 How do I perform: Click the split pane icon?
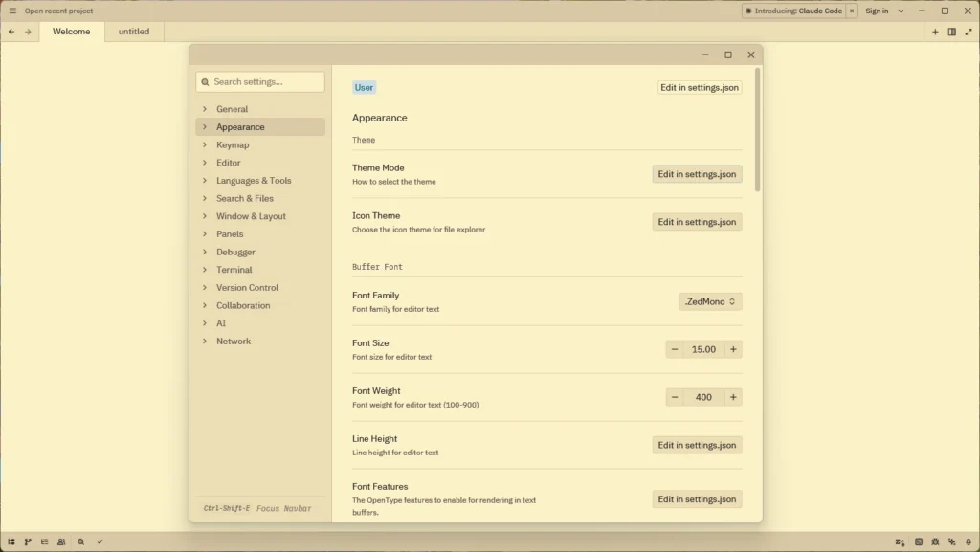click(x=951, y=32)
